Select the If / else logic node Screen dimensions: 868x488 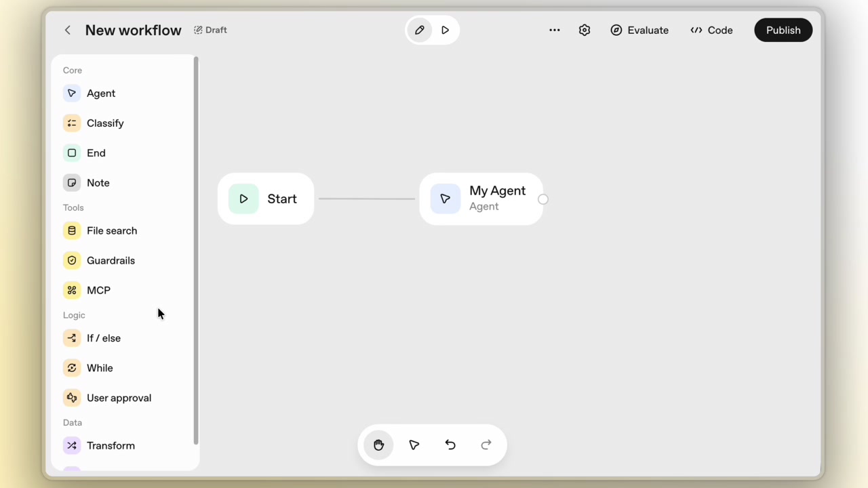[x=103, y=338]
